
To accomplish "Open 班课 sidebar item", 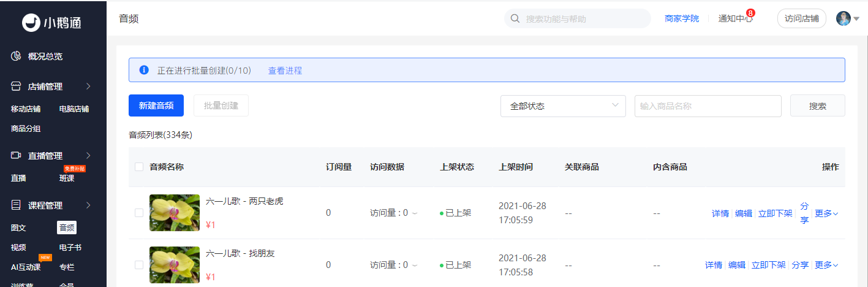I will tap(67, 178).
